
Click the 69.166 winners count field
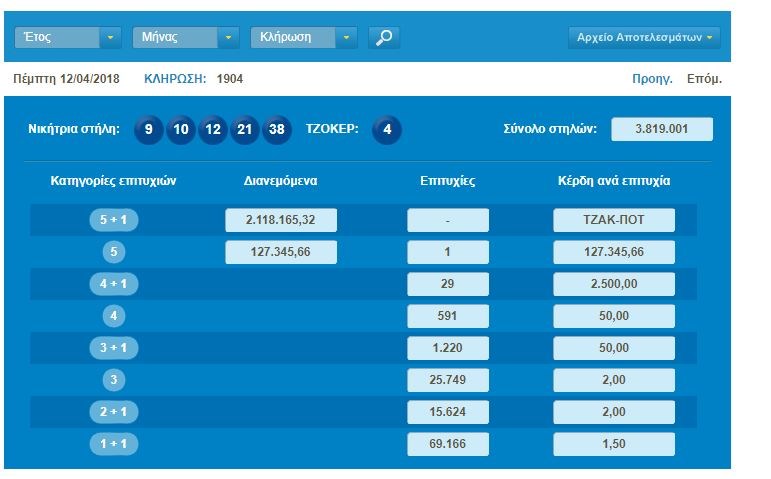448,444
